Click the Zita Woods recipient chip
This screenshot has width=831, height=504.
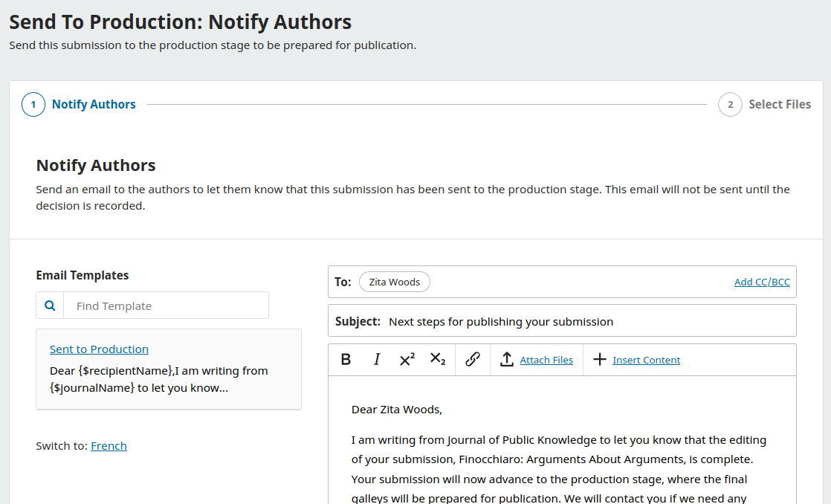tap(394, 282)
